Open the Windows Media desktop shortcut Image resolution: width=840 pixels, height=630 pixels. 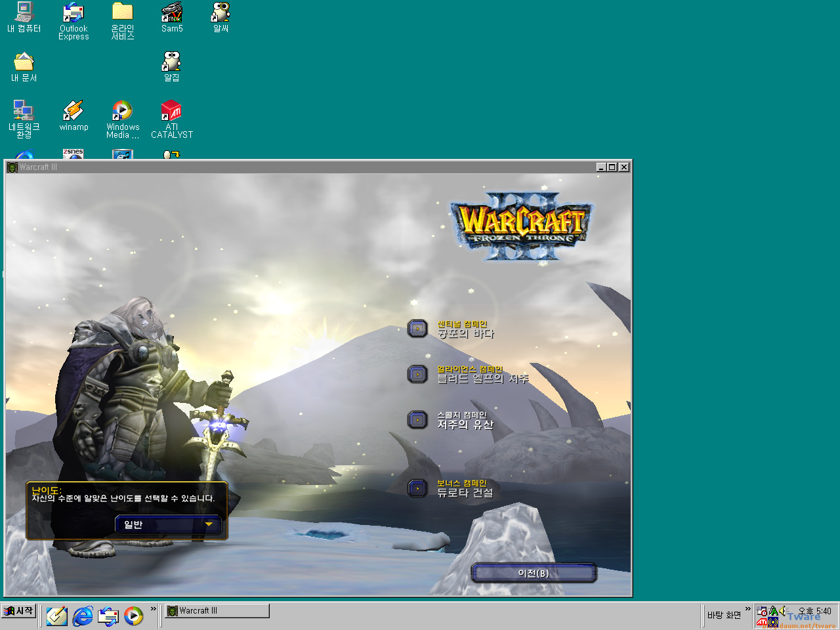[123, 119]
